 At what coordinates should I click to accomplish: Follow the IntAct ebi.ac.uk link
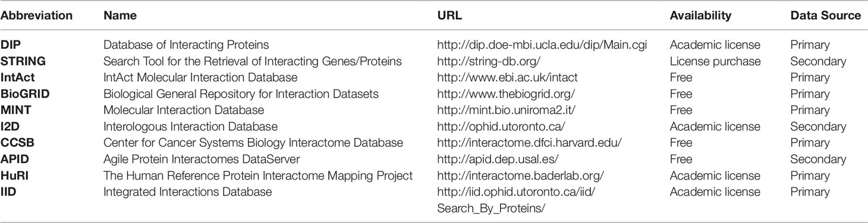(507, 78)
